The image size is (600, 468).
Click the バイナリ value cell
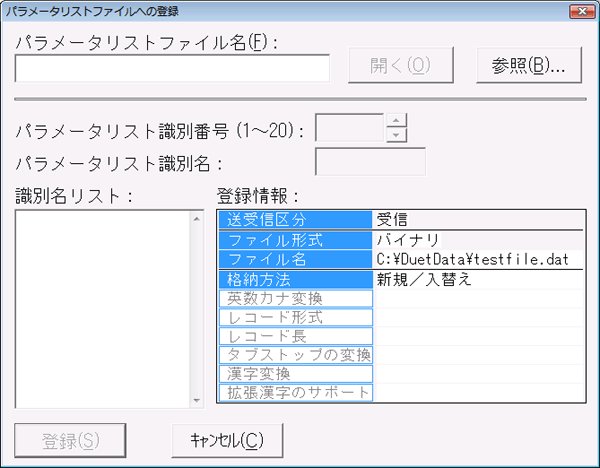coord(478,240)
